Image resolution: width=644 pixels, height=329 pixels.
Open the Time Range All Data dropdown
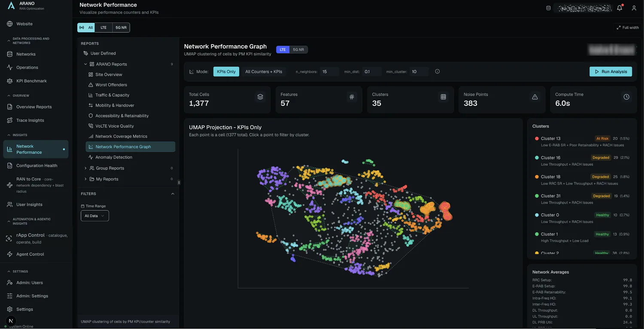pos(95,216)
